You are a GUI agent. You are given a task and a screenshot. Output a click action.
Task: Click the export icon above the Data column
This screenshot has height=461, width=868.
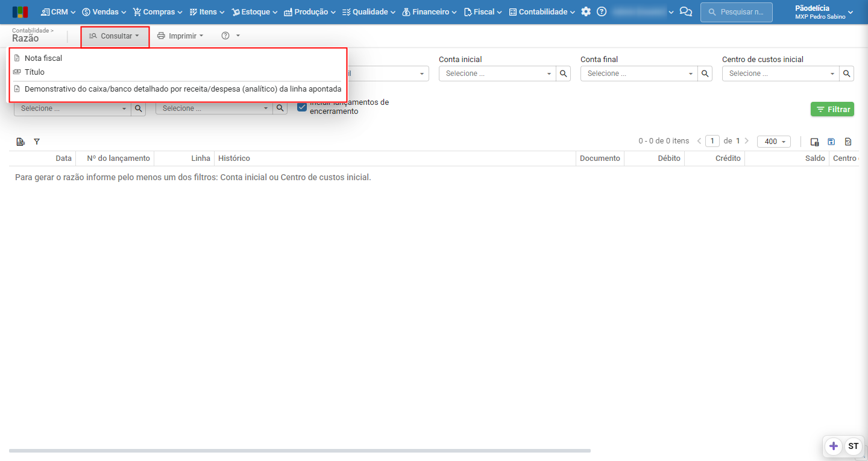pyautogui.click(x=20, y=142)
